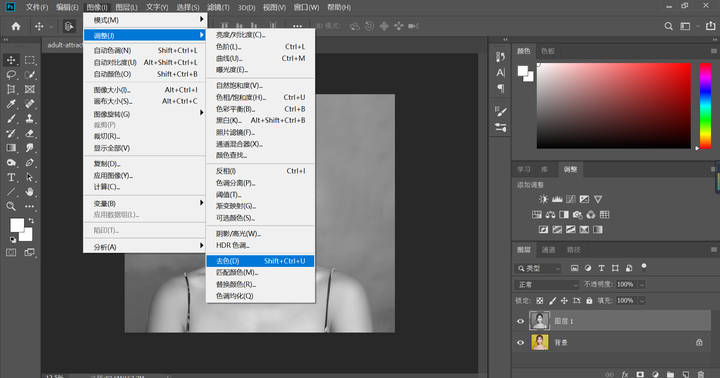Choose 反相(I) menu item
Screen dimensions: 720x378
coord(260,171)
